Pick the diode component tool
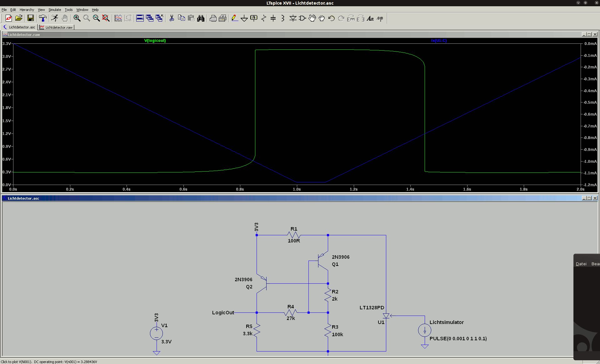The image size is (600, 364). click(x=292, y=18)
